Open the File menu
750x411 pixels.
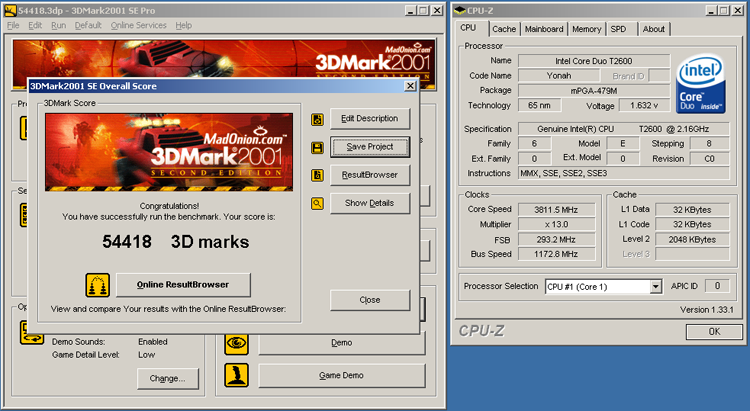pyautogui.click(x=13, y=25)
